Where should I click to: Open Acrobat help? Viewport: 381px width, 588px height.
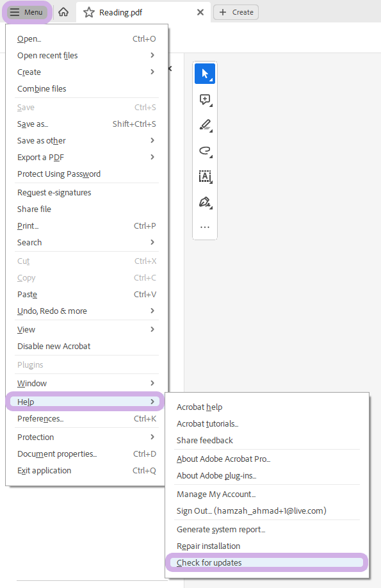[x=267, y=407]
